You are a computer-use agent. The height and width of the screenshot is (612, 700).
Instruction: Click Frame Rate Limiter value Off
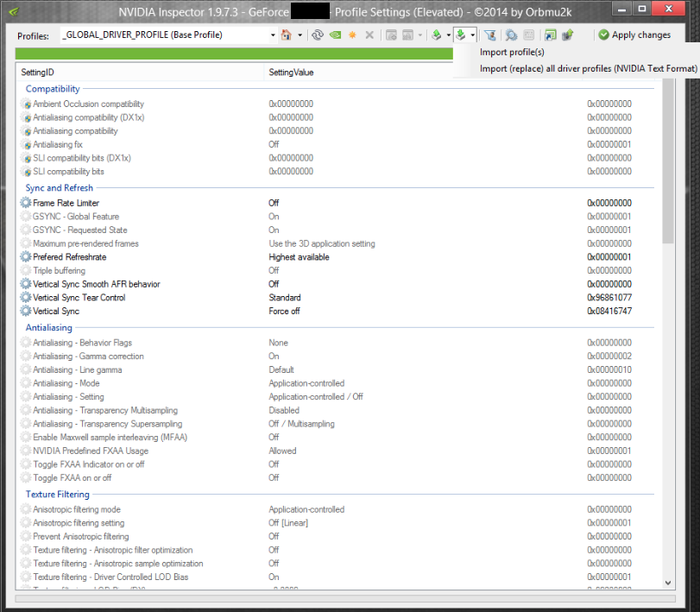point(274,203)
